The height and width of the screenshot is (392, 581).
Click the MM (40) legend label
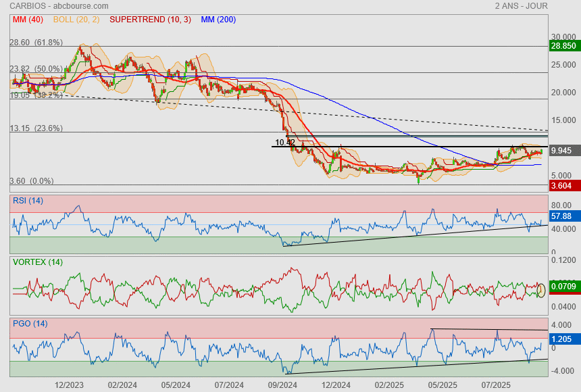click(x=28, y=20)
